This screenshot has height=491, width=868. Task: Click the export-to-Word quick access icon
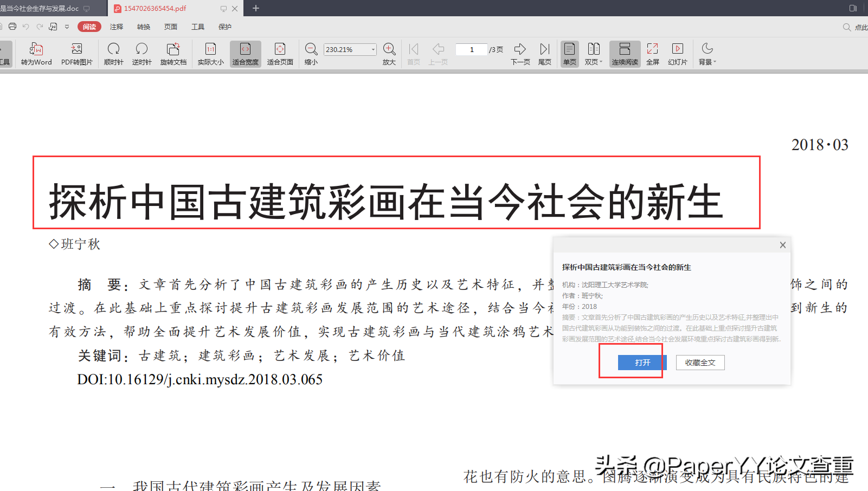(53, 27)
